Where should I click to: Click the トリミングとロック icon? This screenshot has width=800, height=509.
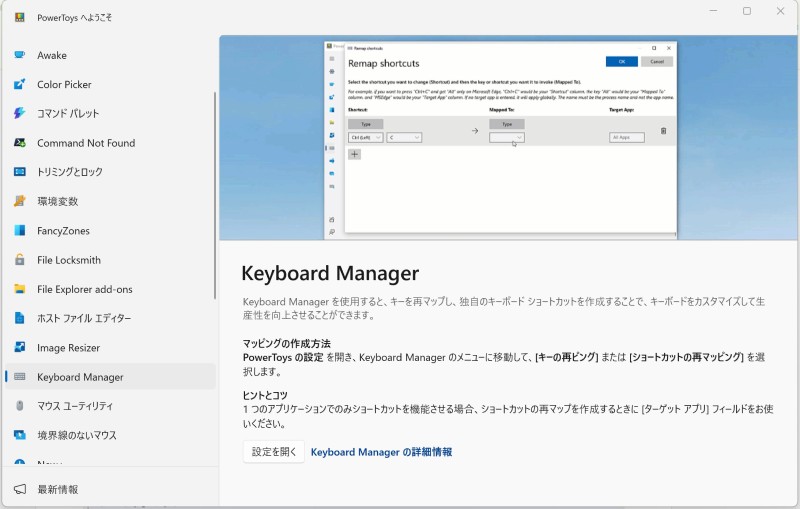click(x=19, y=172)
